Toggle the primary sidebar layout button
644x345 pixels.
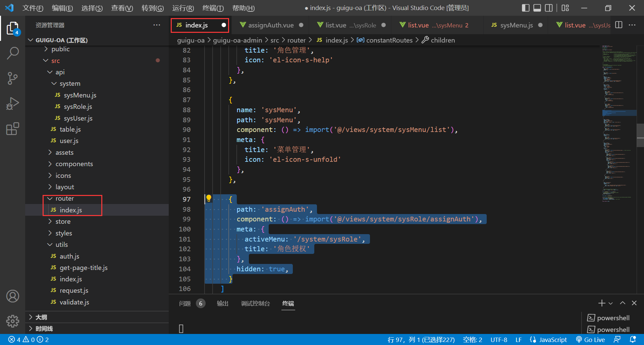click(x=526, y=8)
